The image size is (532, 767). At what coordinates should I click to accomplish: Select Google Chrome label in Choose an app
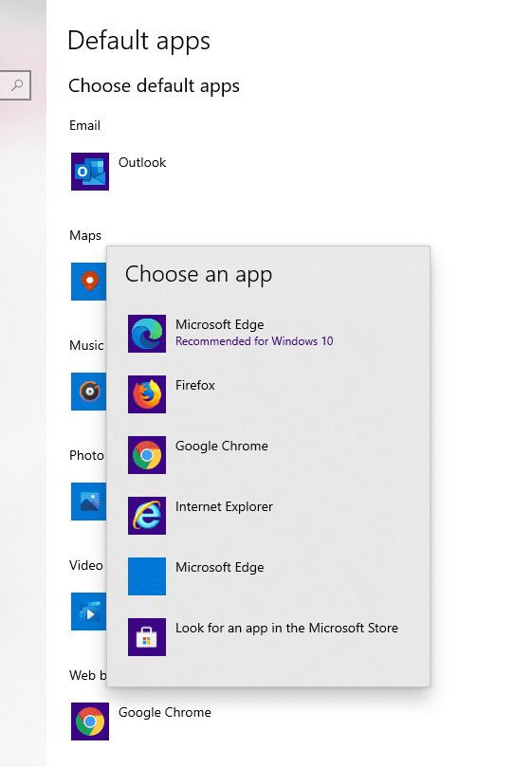pos(222,447)
